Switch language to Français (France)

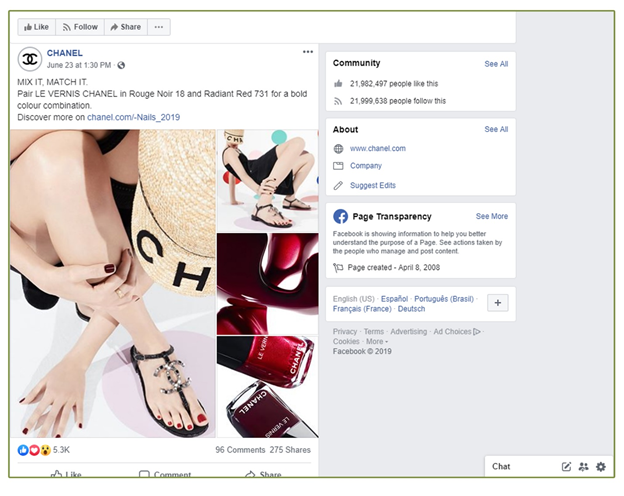(362, 309)
